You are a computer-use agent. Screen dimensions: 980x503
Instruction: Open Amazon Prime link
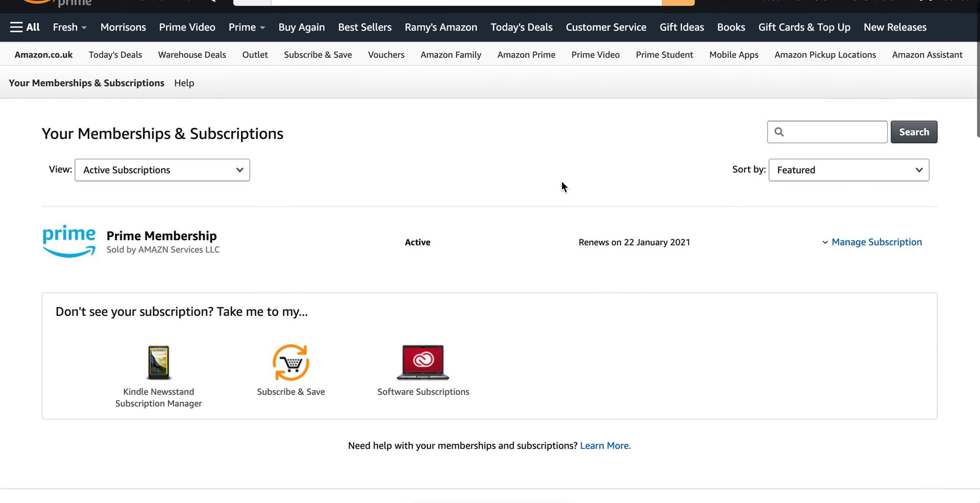coord(526,55)
